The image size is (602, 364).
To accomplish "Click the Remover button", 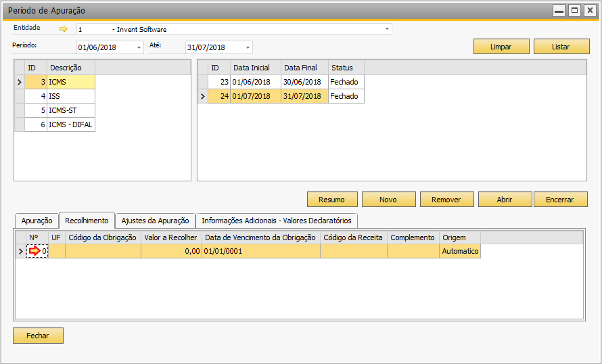I will click(446, 200).
